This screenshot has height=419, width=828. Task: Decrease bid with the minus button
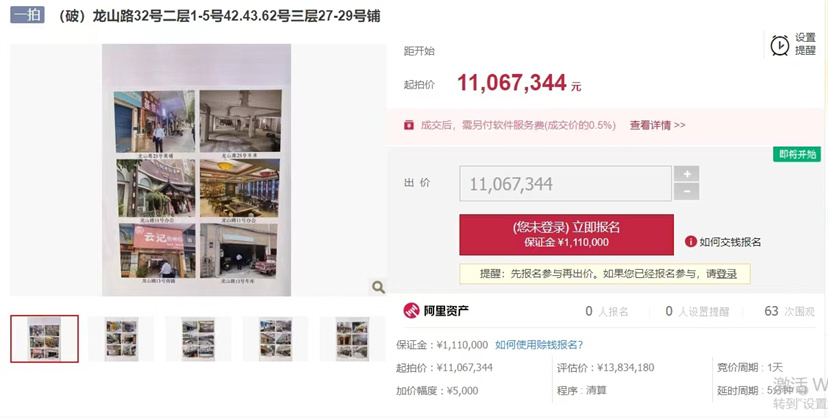[686, 192]
